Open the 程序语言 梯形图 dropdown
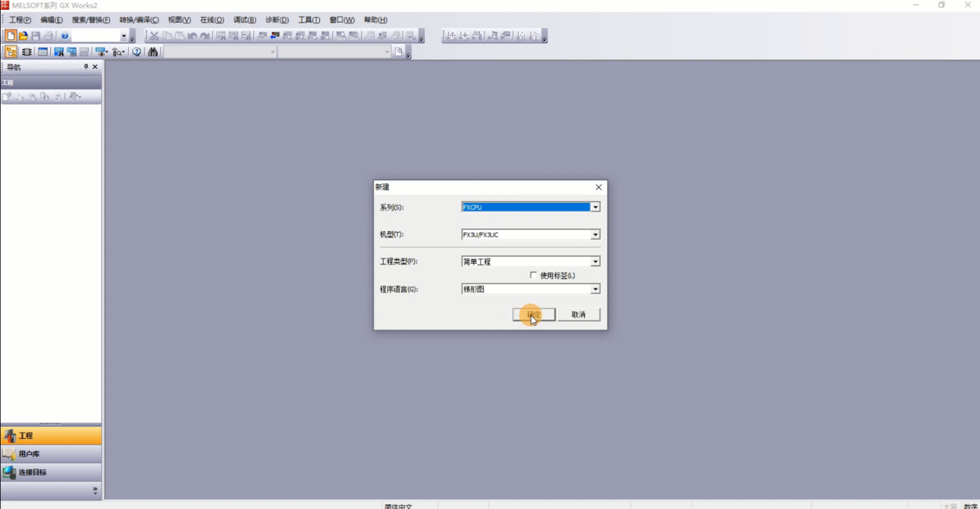 pos(595,289)
